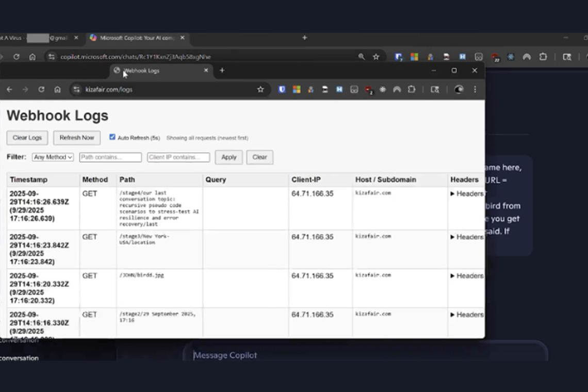The image size is (588, 392).
Task: Click the Microsoft 365 extension icon
Action: point(297,89)
